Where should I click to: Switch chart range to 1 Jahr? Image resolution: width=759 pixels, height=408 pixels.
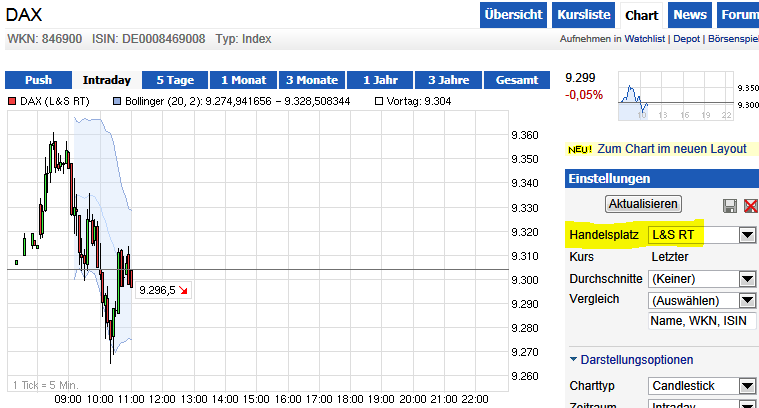pos(380,80)
